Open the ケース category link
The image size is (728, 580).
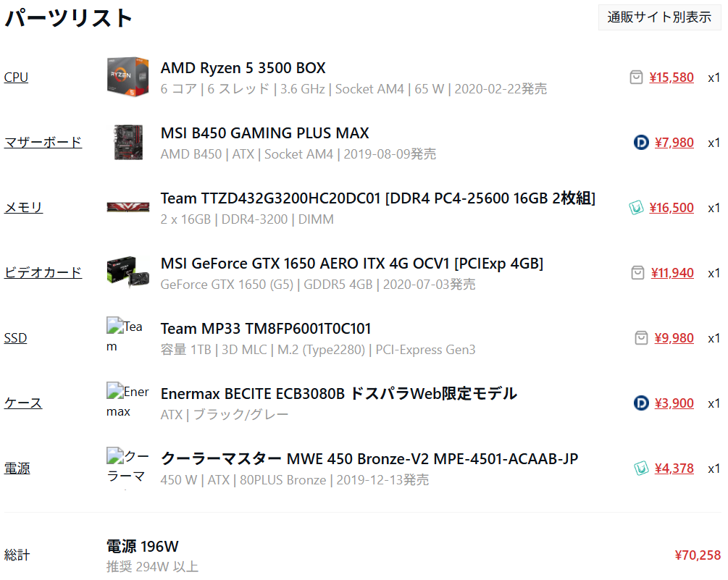coord(23,403)
